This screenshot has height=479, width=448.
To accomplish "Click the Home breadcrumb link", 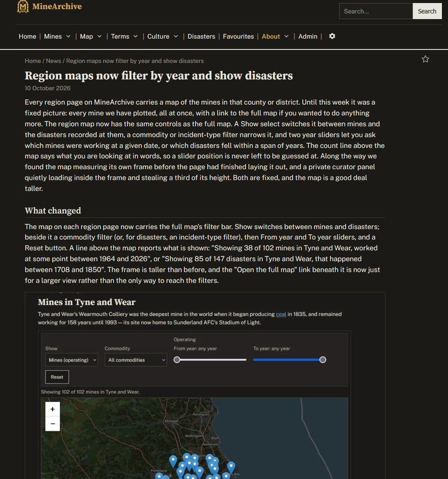I will click(32, 61).
